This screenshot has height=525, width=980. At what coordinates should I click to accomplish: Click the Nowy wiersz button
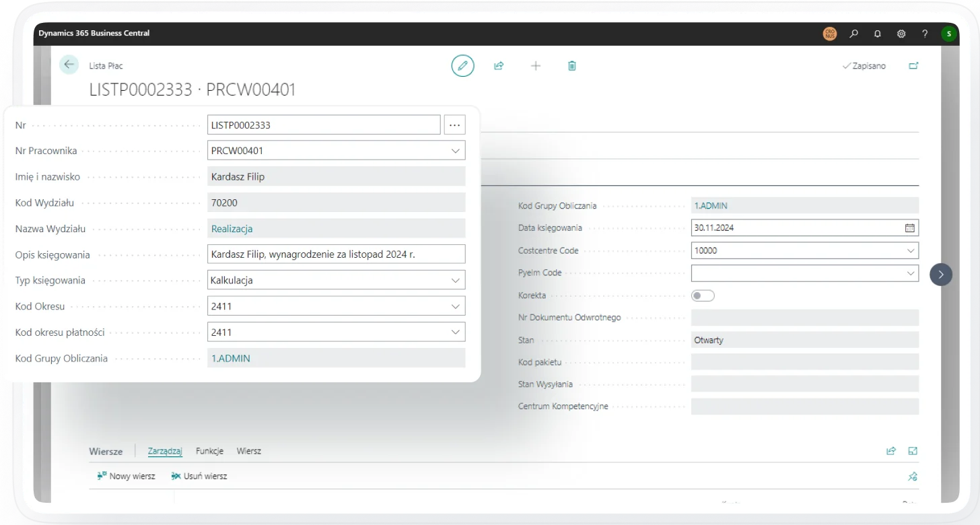[x=127, y=476]
